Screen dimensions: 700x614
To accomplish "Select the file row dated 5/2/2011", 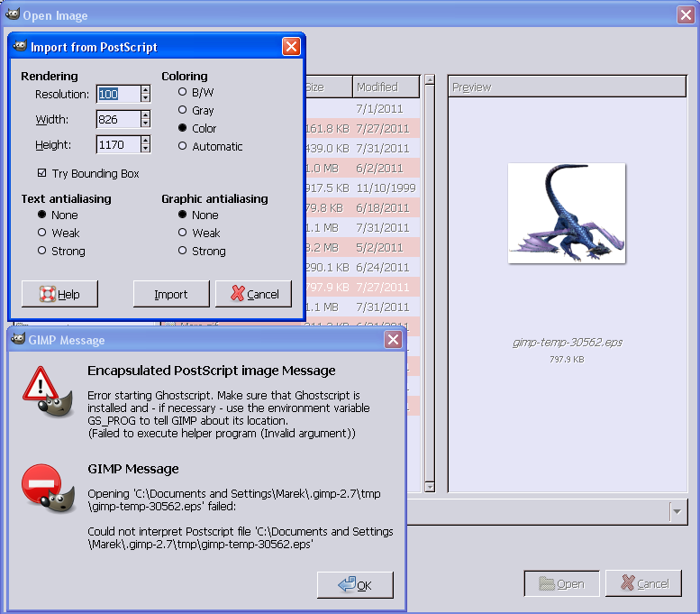I will coord(362,248).
